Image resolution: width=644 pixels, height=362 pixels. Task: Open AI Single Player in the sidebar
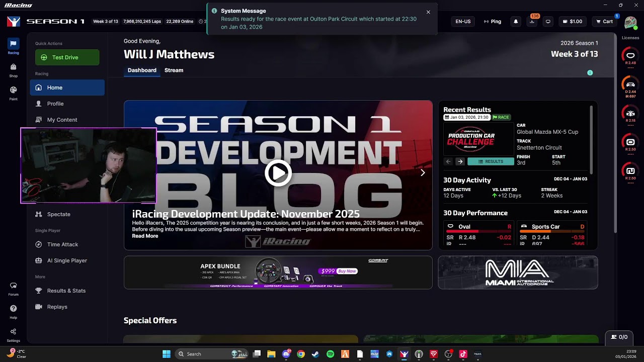(67, 260)
